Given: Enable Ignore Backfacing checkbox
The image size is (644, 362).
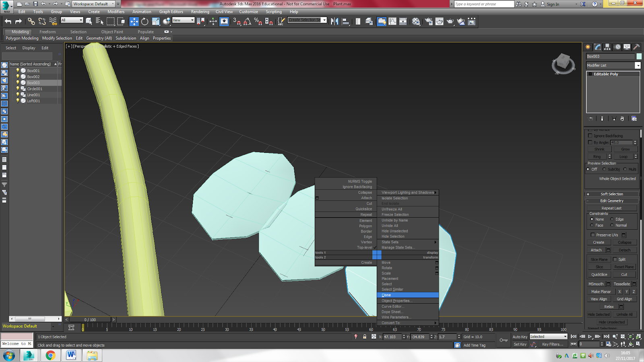Looking at the screenshot, I should point(590,136).
